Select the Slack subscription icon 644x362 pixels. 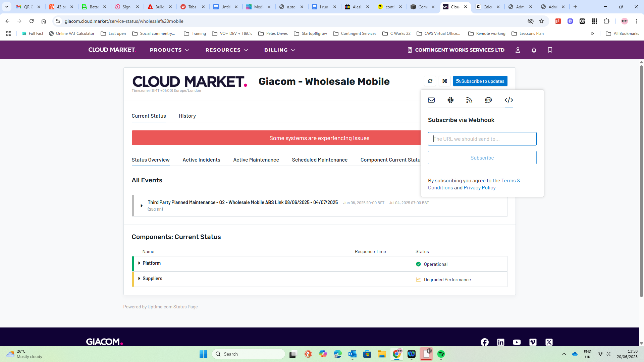[x=450, y=100]
